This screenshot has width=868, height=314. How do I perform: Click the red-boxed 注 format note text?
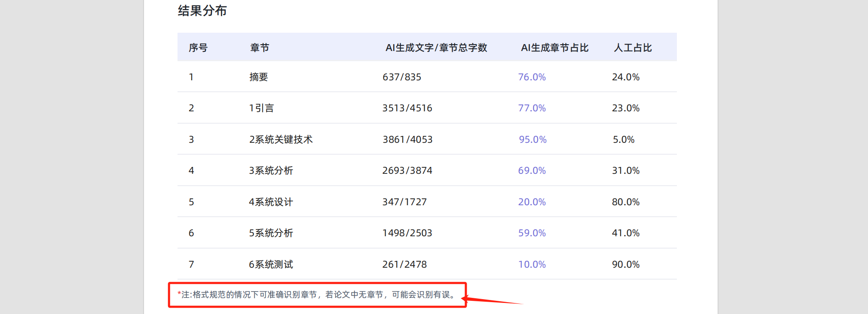(x=317, y=294)
